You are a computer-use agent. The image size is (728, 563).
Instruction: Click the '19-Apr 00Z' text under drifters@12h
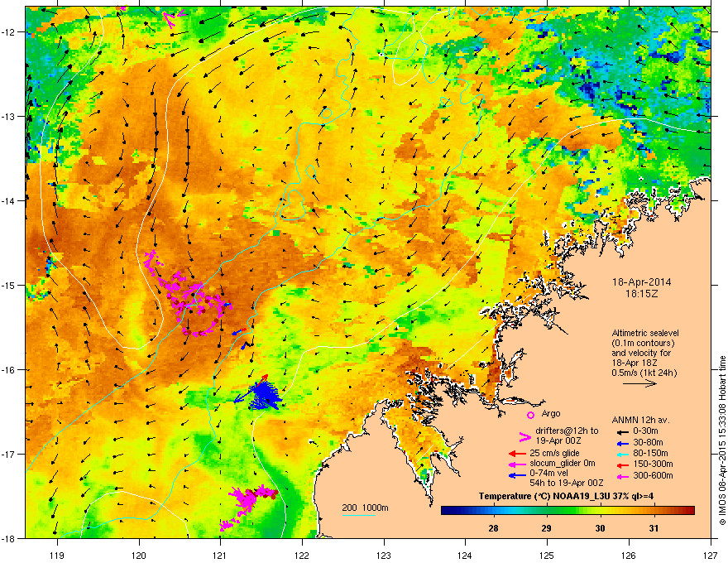coord(558,440)
